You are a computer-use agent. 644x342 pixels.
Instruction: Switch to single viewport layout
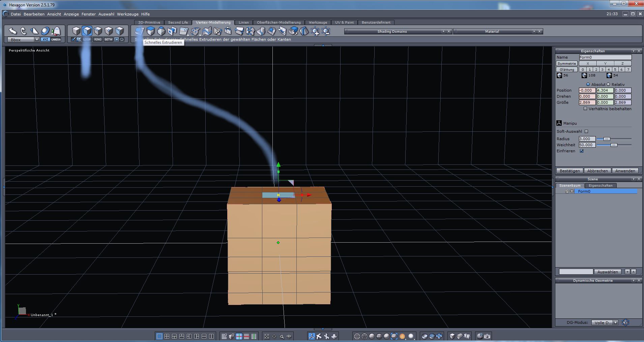coord(159,336)
